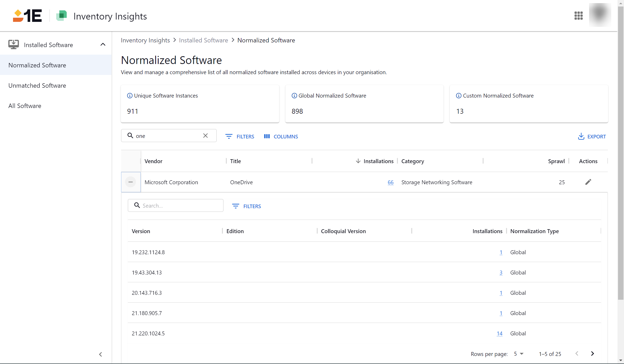Open main table FILTERS panel
The height and width of the screenshot is (364, 624).
[240, 136]
